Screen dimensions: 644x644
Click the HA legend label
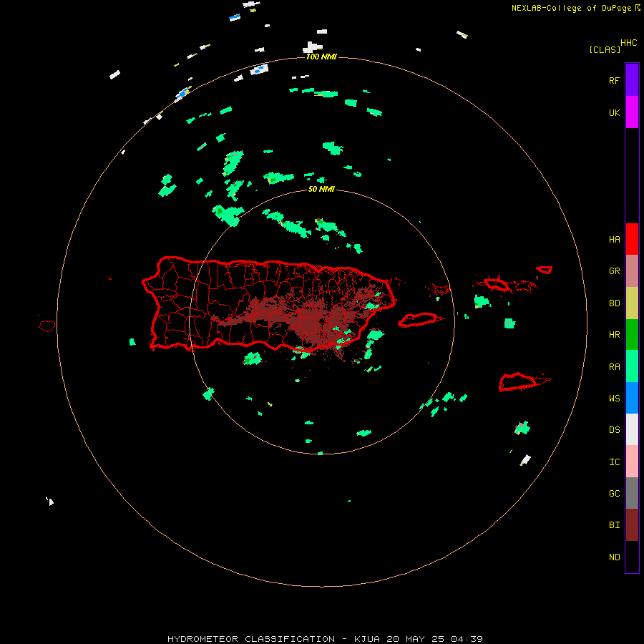(x=614, y=239)
